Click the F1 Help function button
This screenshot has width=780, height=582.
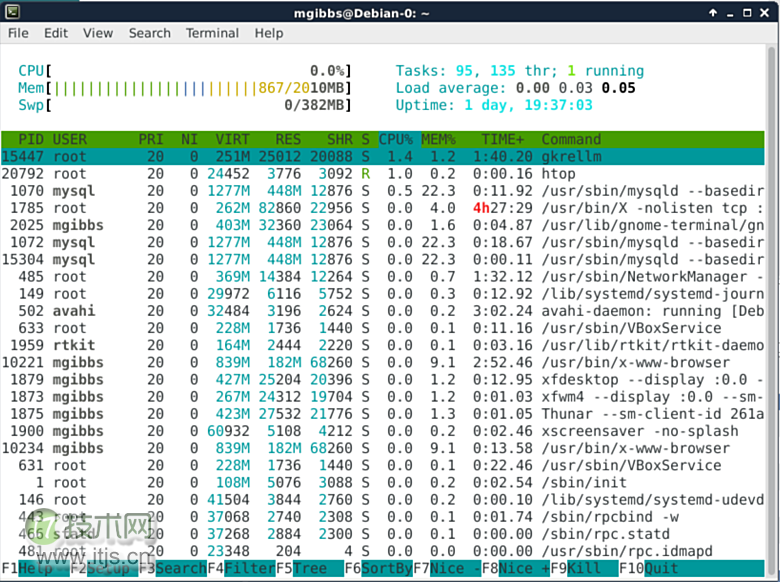tap(35, 568)
